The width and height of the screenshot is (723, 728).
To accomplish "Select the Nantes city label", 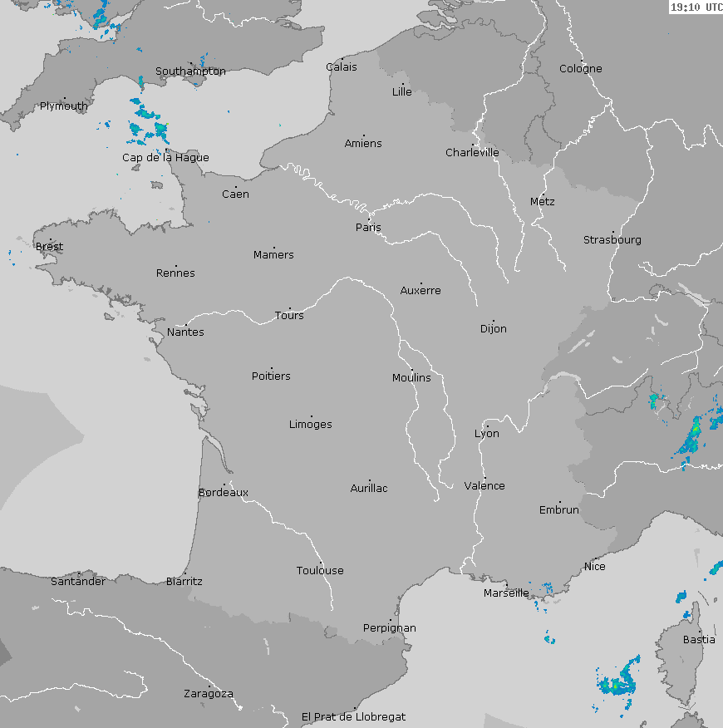I will (x=184, y=332).
